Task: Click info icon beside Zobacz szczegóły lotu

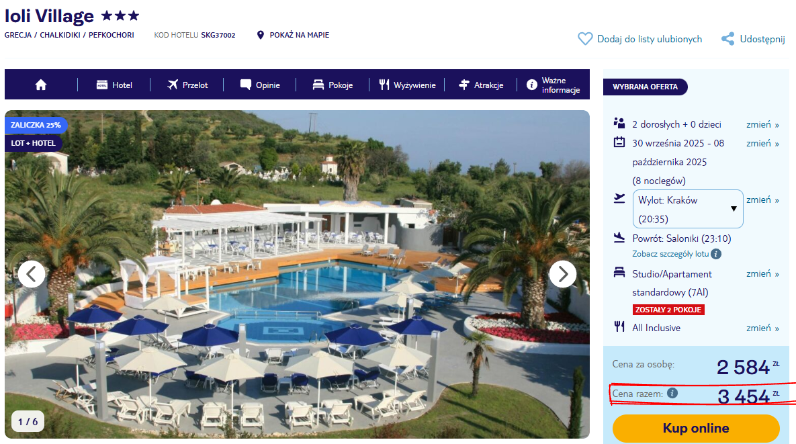Action: (x=716, y=254)
